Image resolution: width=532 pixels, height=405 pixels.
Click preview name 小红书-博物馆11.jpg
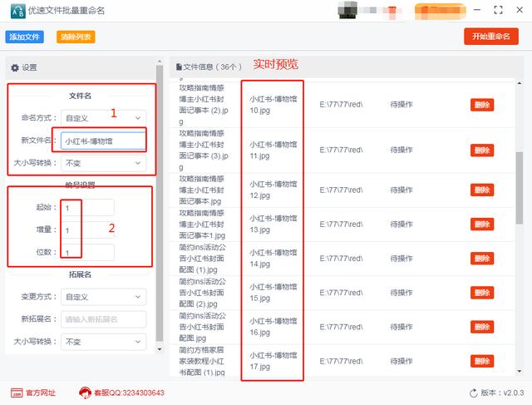pyautogui.click(x=273, y=151)
